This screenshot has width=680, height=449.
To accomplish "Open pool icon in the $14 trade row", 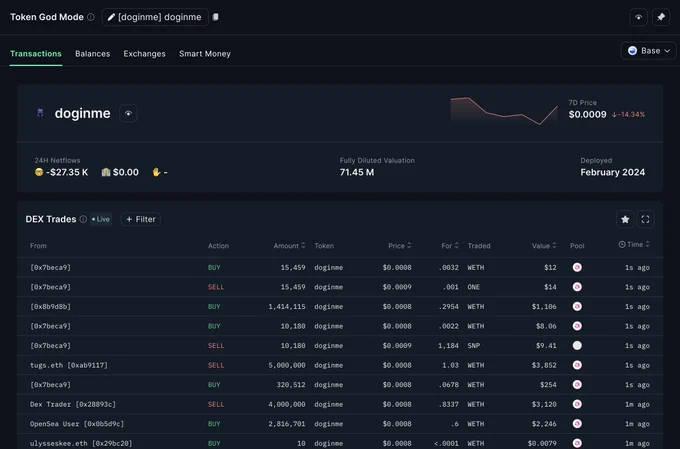I will [x=577, y=287].
